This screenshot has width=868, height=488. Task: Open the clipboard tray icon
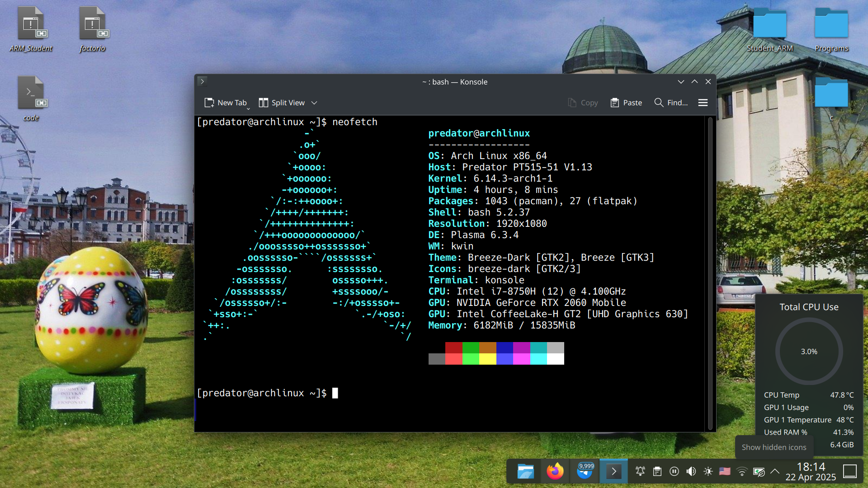click(x=657, y=471)
